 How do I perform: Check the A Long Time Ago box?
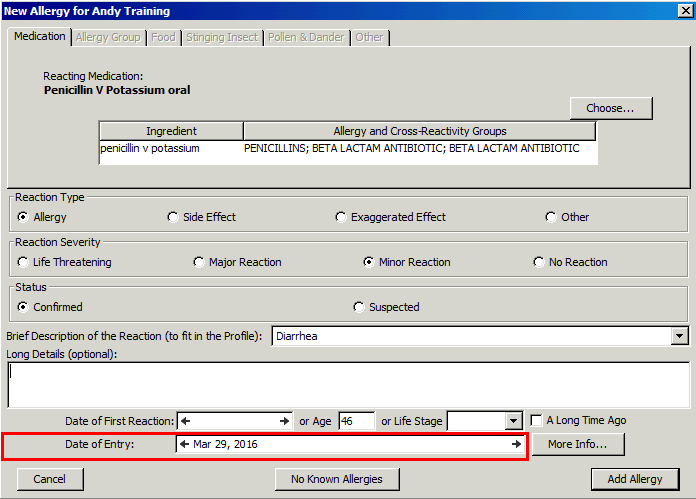[537, 421]
